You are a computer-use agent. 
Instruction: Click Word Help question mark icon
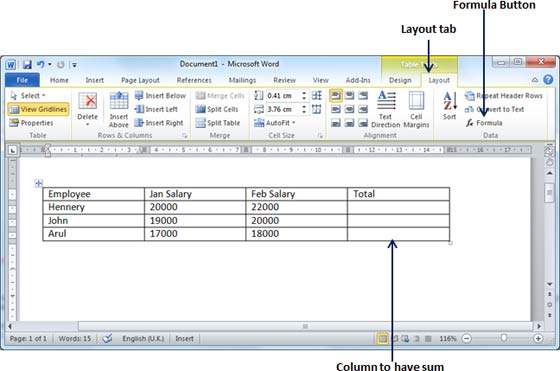548,80
